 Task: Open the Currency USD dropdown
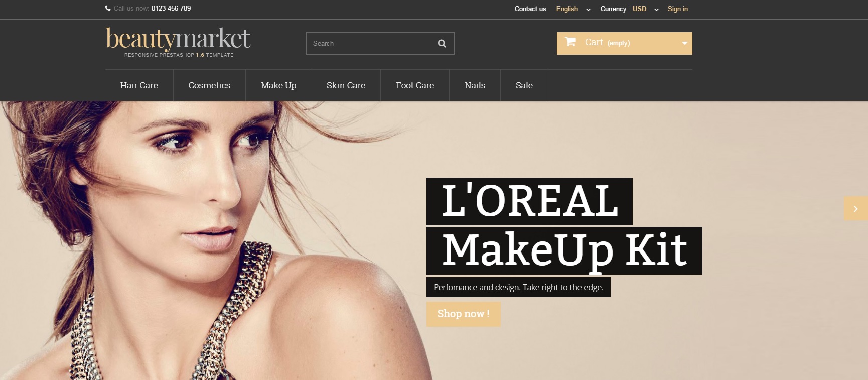click(629, 9)
